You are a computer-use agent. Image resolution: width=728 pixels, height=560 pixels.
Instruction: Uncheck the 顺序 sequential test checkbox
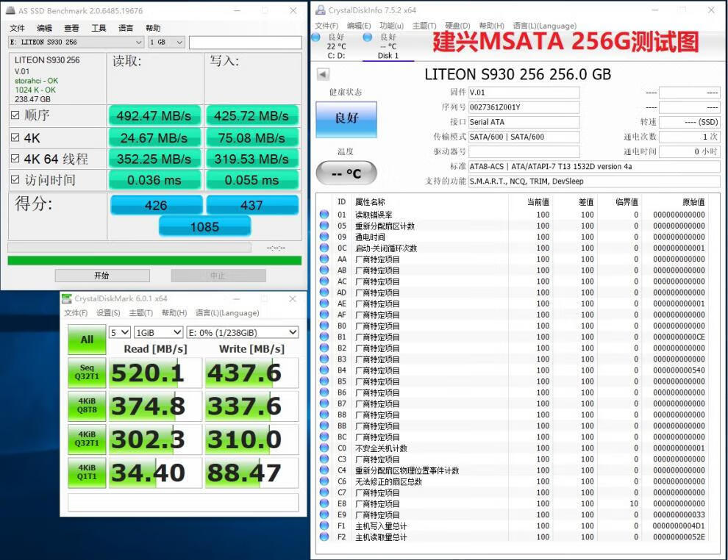click(x=15, y=115)
